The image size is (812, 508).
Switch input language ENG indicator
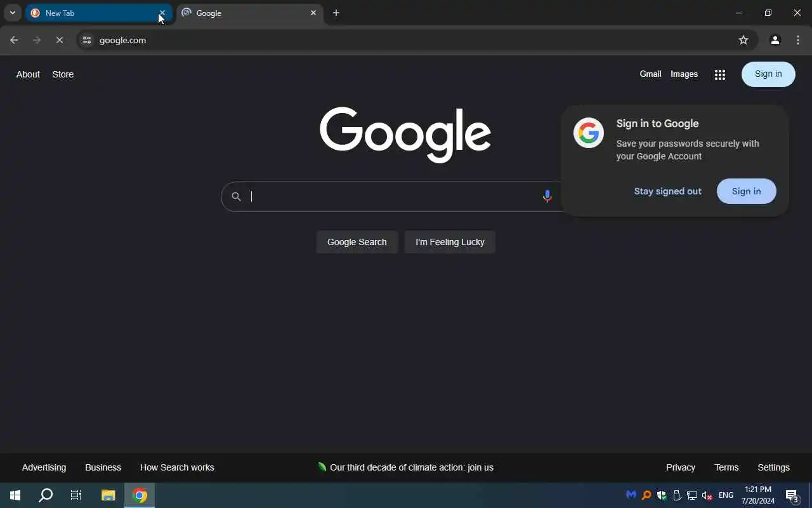point(726,495)
